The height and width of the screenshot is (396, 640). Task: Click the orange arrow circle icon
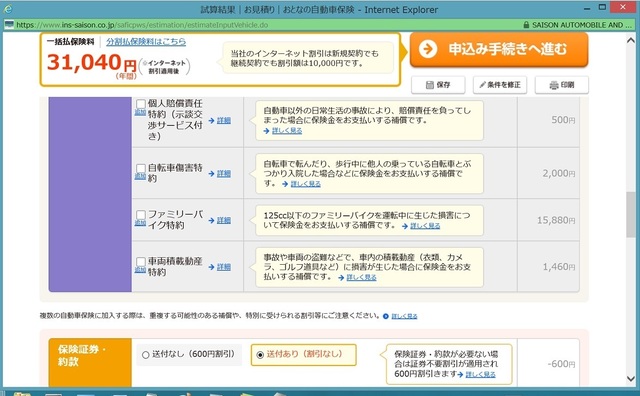(x=428, y=49)
